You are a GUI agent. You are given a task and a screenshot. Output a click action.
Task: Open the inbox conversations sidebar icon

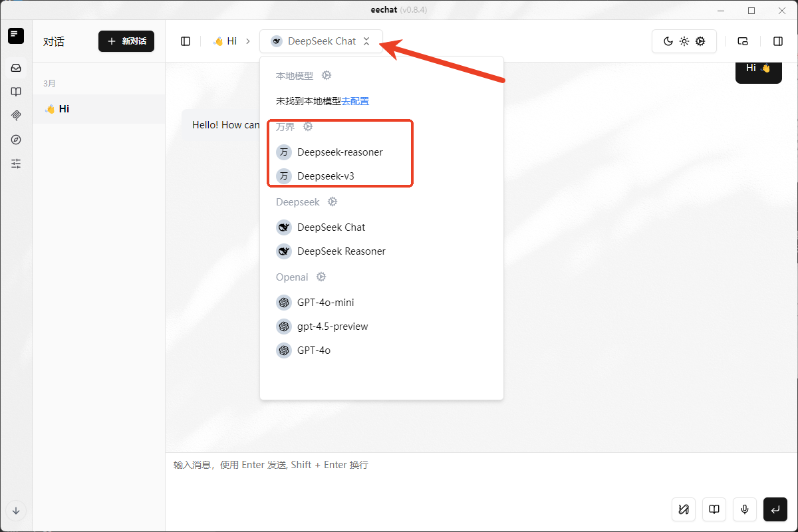click(x=16, y=68)
